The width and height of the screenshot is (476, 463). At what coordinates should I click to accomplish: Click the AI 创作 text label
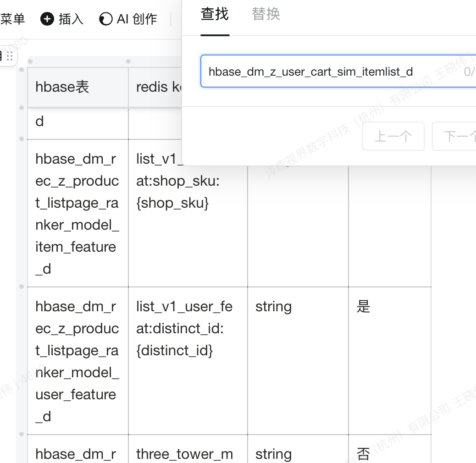pos(137,19)
